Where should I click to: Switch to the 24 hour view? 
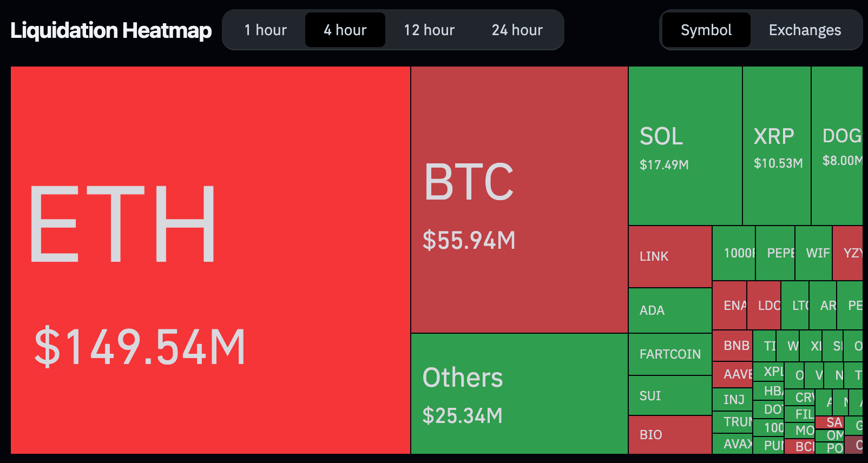pos(517,30)
